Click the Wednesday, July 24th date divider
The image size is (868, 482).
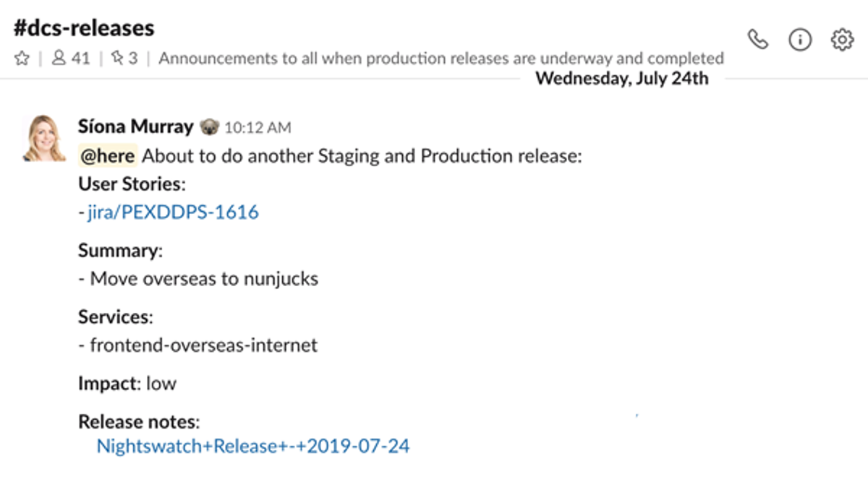(x=622, y=78)
